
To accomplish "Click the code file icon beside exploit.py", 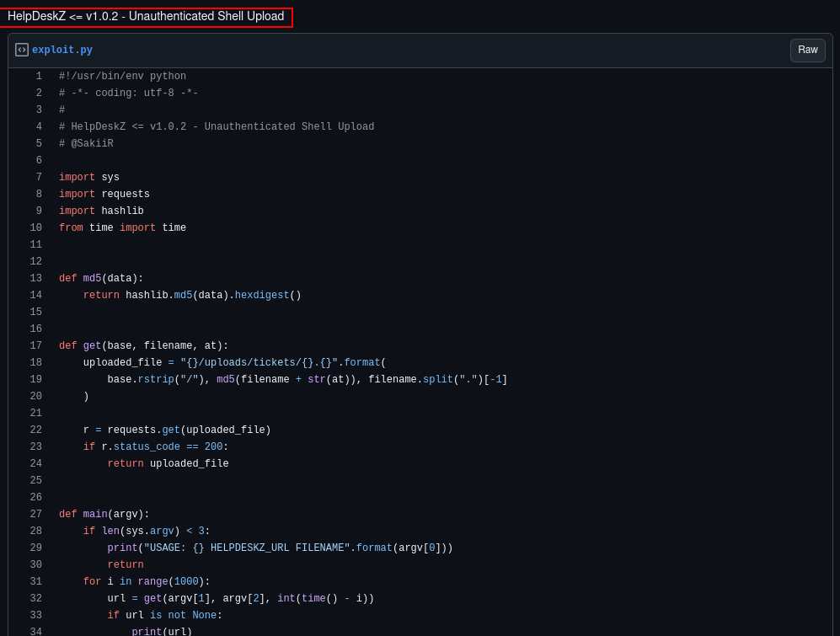I will click(21, 50).
